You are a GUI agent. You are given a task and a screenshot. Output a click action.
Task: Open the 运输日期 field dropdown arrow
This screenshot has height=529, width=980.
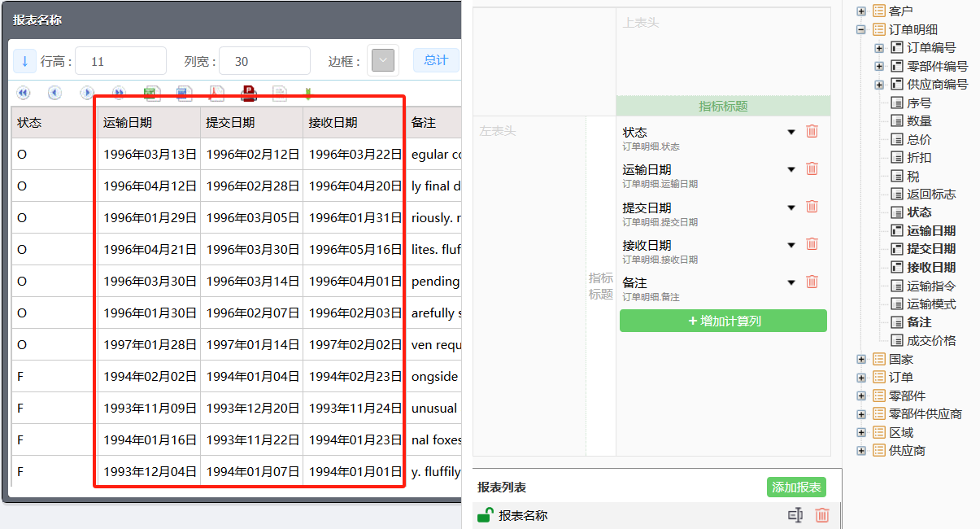(x=791, y=170)
